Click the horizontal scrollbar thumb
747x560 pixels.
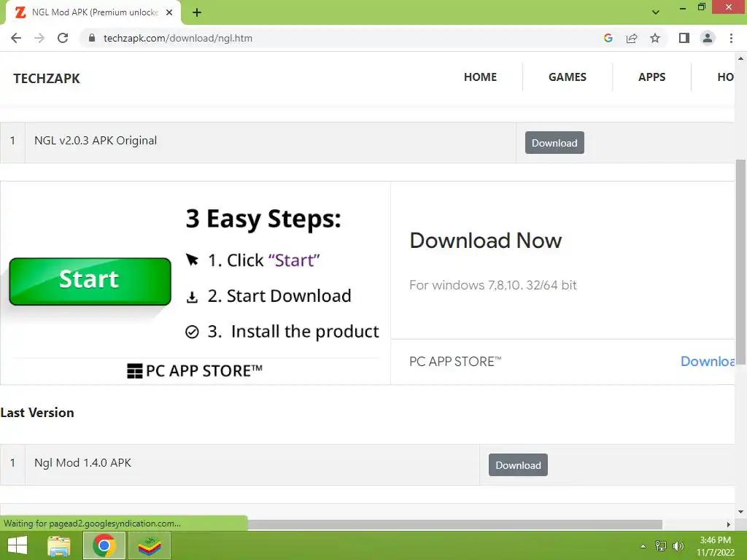click(455, 524)
